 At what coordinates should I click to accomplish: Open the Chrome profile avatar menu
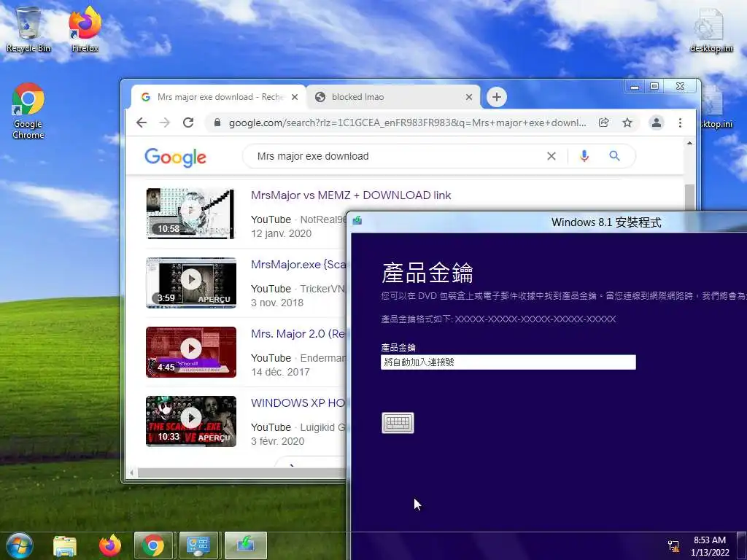657,122
